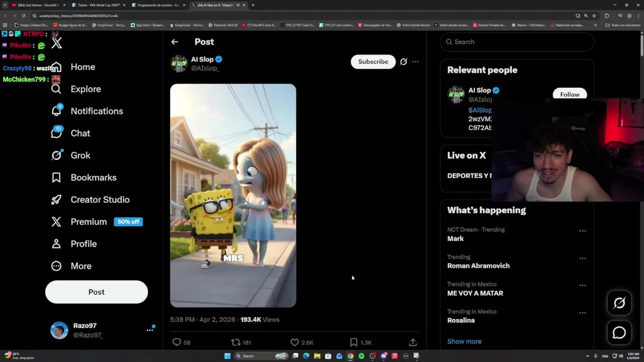Screen dimensions: 644x362
Task: Play the SpongeBob video thumbnail
Action: coord(233,196)
